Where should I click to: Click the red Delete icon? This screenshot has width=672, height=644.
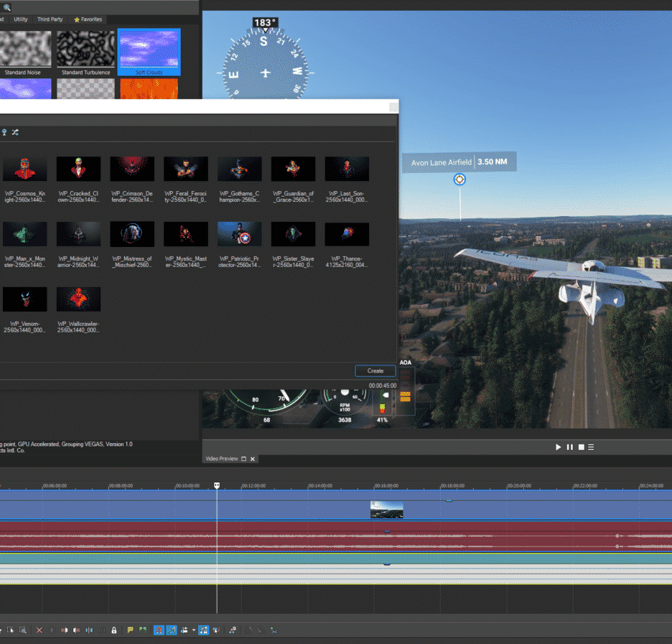point(39,630)
